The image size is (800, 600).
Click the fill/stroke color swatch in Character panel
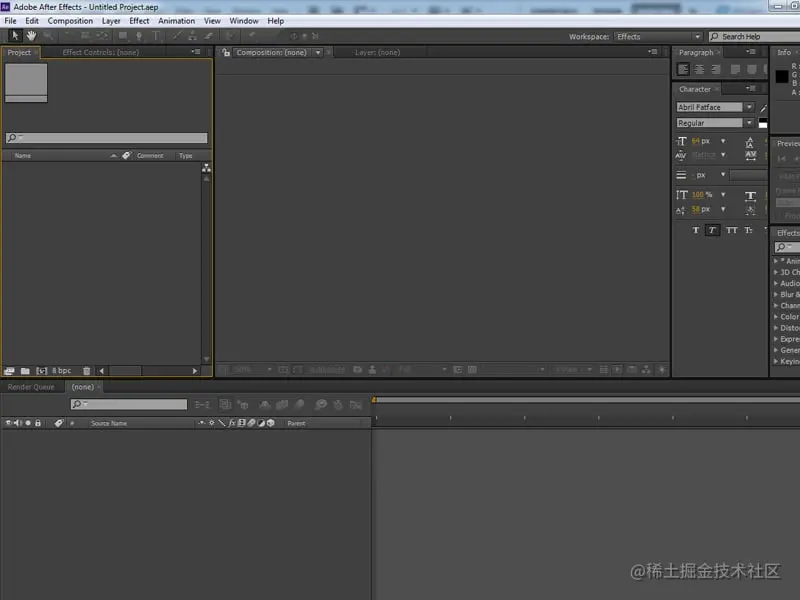coord(763,123)
